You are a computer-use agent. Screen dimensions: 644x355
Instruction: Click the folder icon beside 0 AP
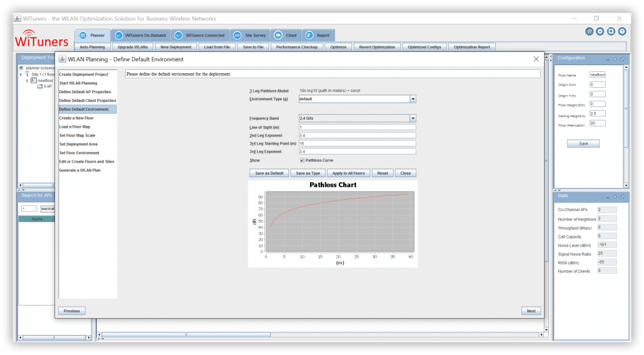39,86
